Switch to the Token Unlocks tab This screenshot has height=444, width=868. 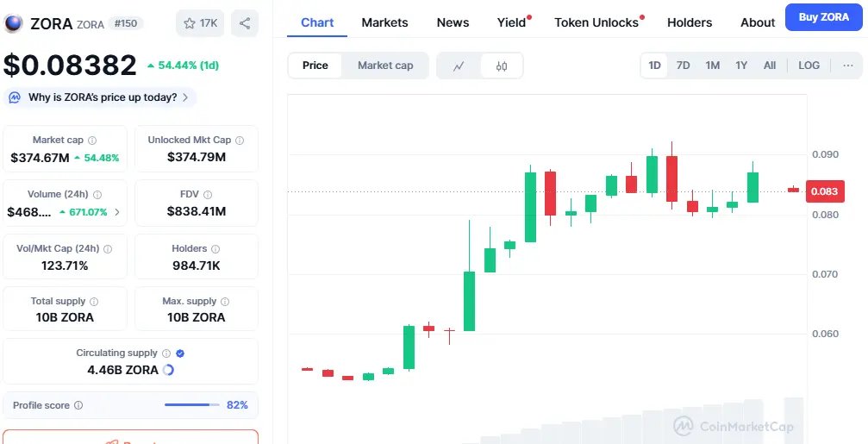tap(596, 22)
